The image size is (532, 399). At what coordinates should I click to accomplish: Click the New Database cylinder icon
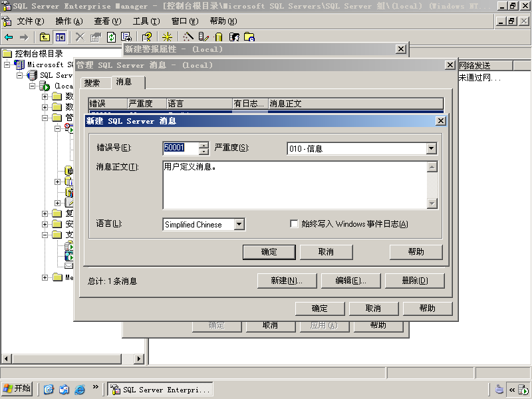(x=219, y=37)
